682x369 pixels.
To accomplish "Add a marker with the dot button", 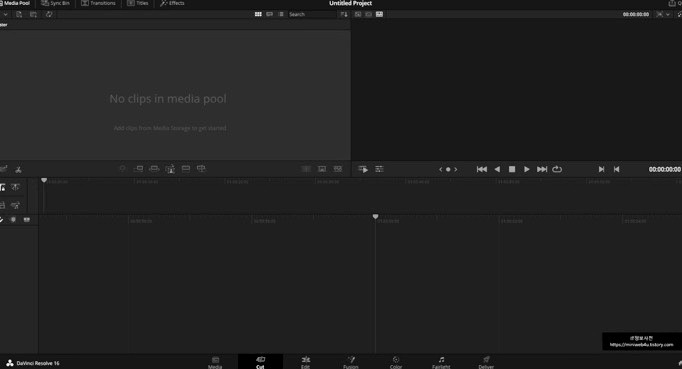I will click(448, 169).
